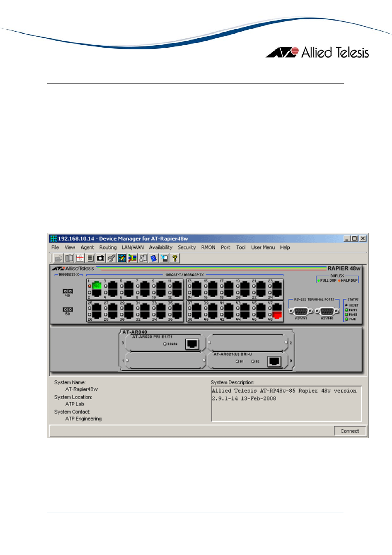The image size is (392, 555).
Task: Open the Routing menu
Action: click(x=108, y=247)
